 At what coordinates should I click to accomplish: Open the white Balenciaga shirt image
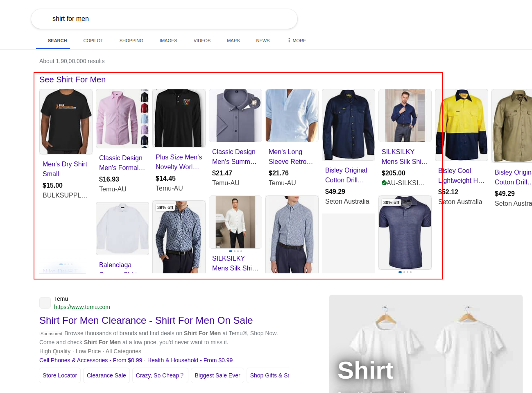(x=122, y=229)
